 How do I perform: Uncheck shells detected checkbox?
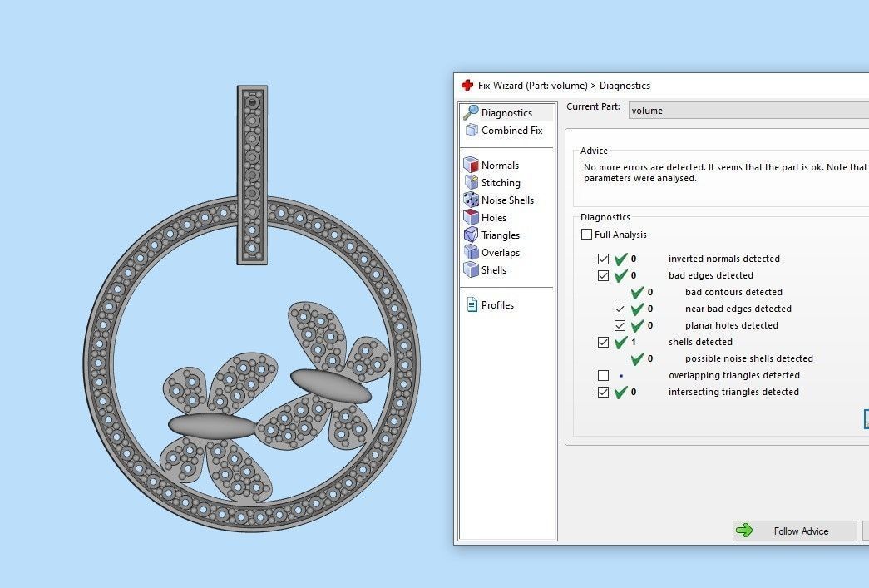coord(603,342)
